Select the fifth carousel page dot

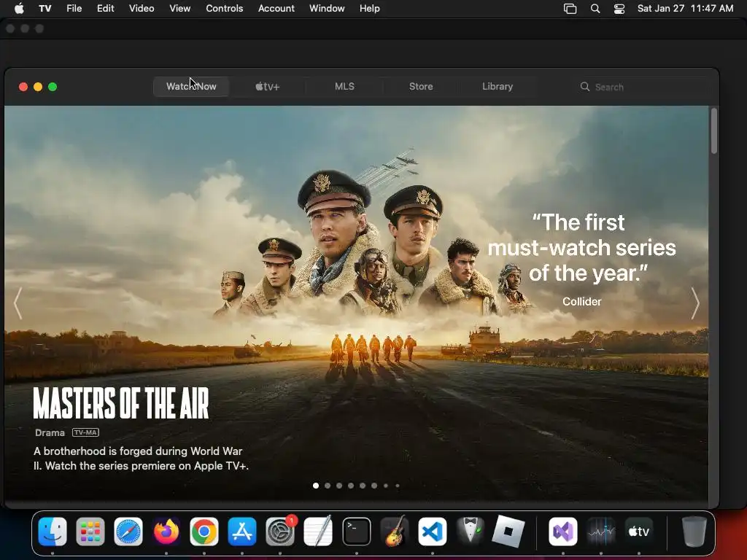point(363,486)
